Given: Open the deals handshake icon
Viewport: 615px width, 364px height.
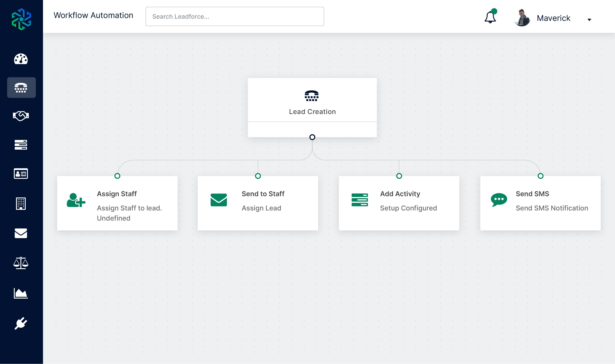Looking at the screenshot, I should click(21, 116).
